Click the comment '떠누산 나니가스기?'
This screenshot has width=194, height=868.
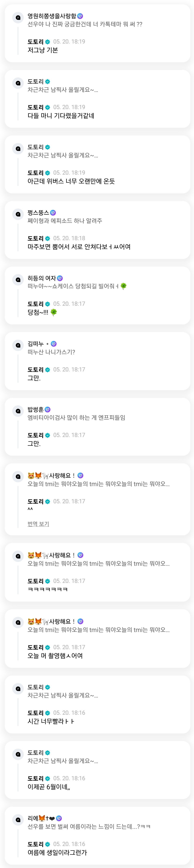click(x=51, y=352)
